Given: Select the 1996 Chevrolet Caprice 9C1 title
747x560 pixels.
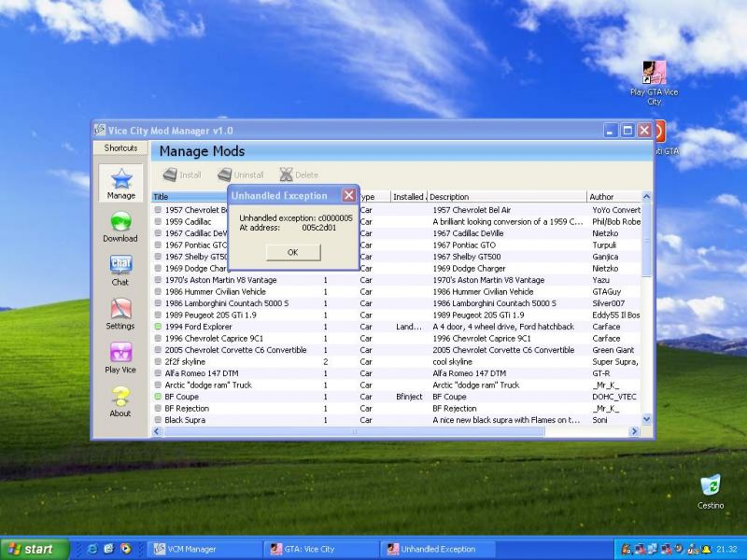Looking at the screenshot, I should point(214,339).
